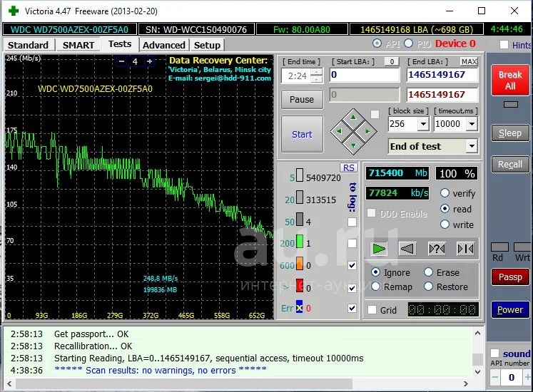Select the random access scan mode icon
This screenshot has width=533, height=392.
point(436,248)
